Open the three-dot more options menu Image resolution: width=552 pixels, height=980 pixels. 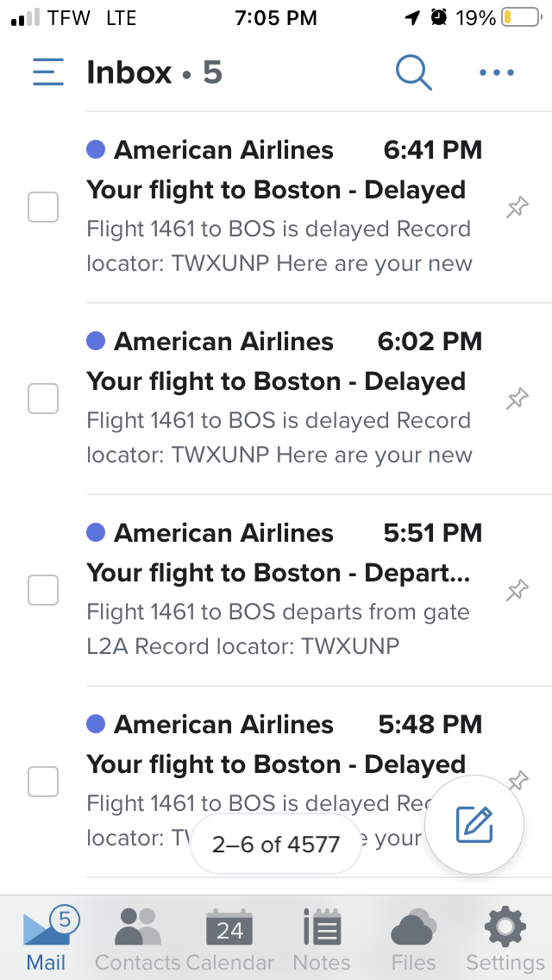pos(497,72)
